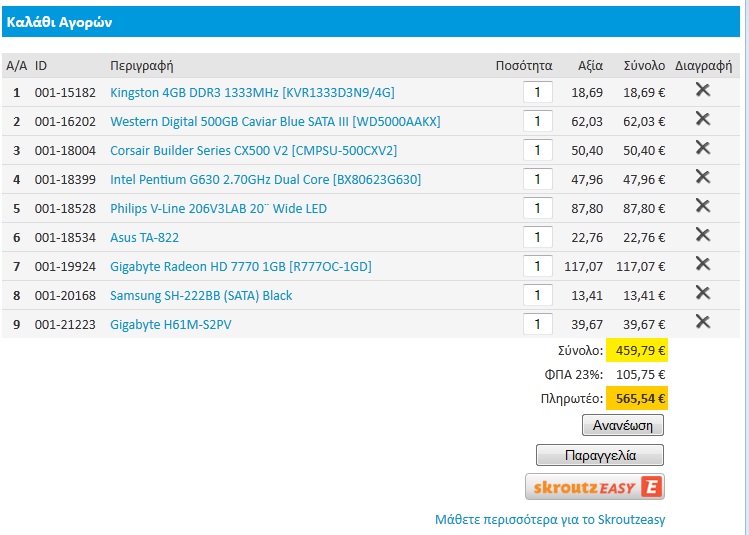The height and width of the screenshot is (535, 749).
Task: Click the Ανανέωση refresh button
Action: click(x=622, y=425)
